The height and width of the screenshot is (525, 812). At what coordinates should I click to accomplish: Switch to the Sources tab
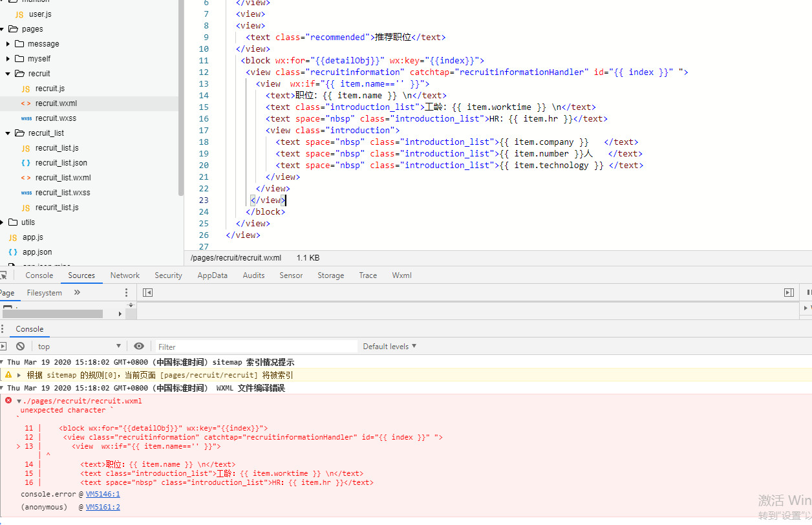coord(81,275)
